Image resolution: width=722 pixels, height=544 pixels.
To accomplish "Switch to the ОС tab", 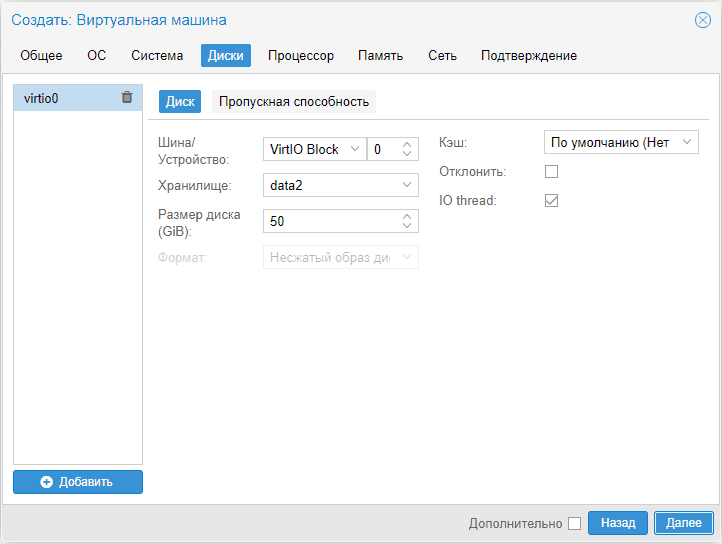I will [x=97, y=55].
